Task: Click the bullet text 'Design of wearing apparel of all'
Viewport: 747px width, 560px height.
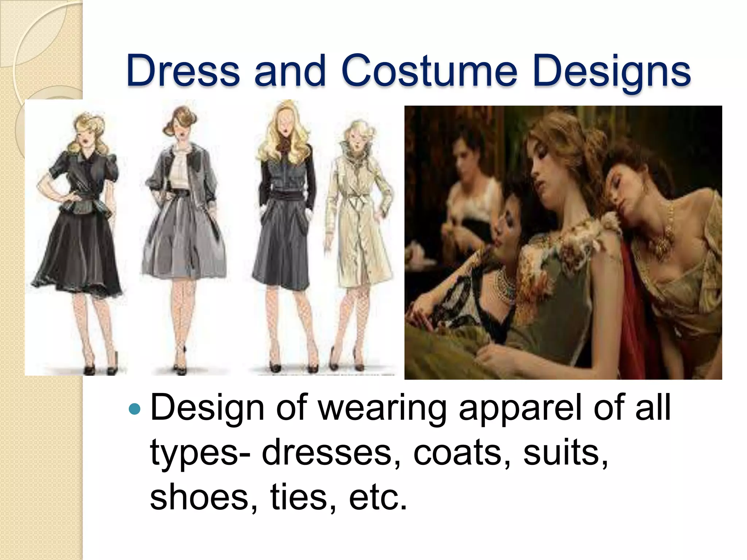Action: click(410, 408)
